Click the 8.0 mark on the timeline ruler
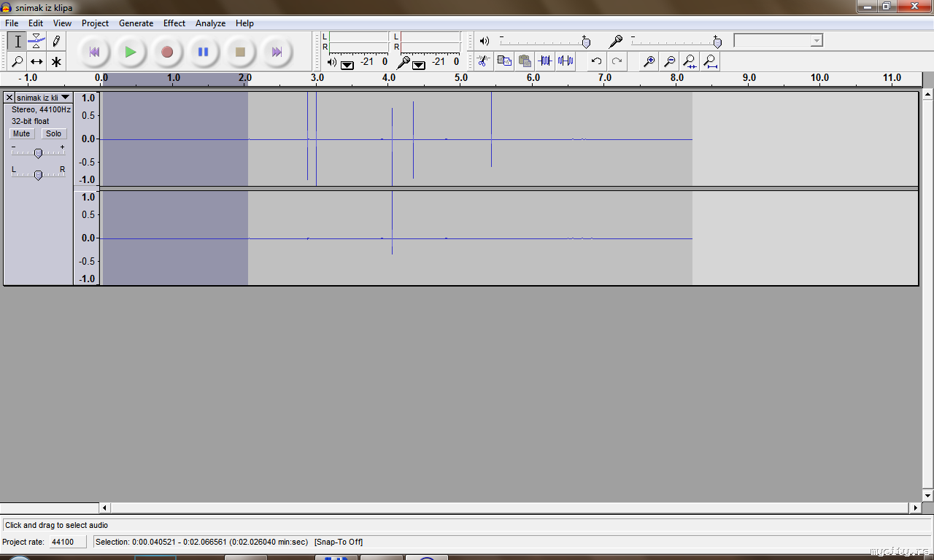 [676, 77]
